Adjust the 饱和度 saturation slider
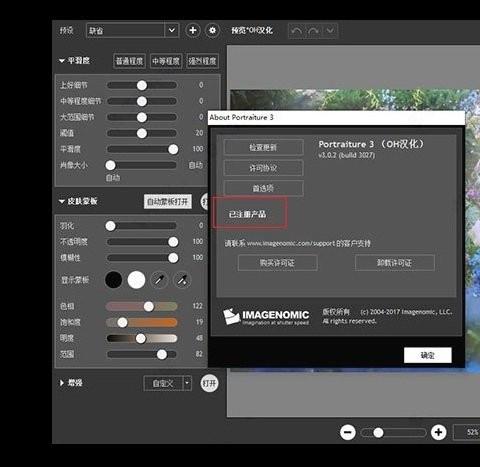 (x=142, y=322)
